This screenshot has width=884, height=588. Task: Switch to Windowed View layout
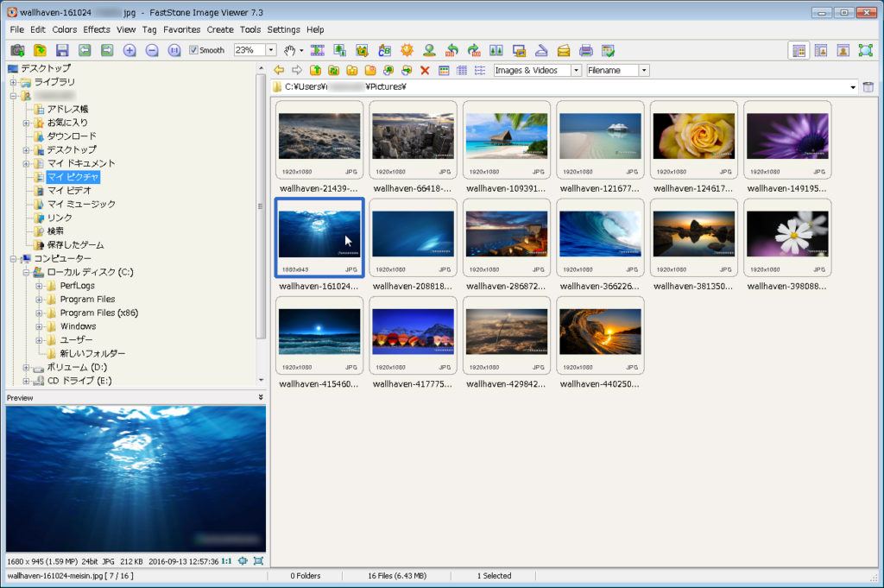821,51
